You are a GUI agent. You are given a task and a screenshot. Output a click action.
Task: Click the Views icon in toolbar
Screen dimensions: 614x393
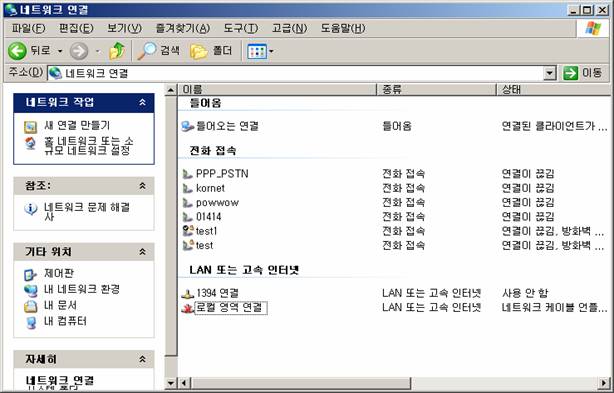pos(257,51)
